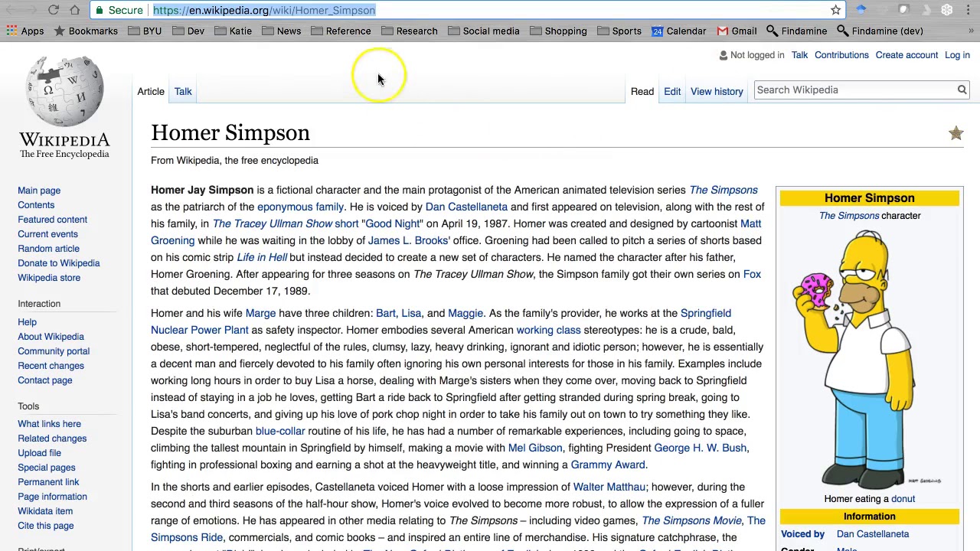Open the Apps grid shortcut
980x551 pixels.
coord(25,31)
